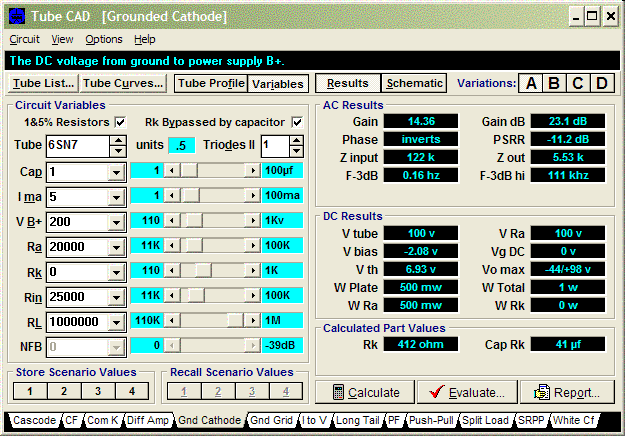Viewport: 625px width, 436px height.
Task: Open the Circuit menu
Action: tap(24, 39)
